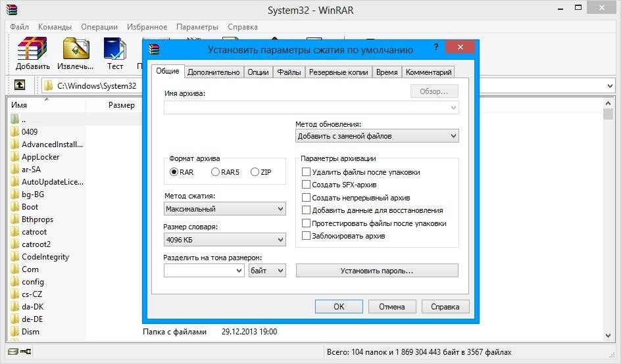Click the Отмена button
Screen dimensions: 621x364
(392, 307)
